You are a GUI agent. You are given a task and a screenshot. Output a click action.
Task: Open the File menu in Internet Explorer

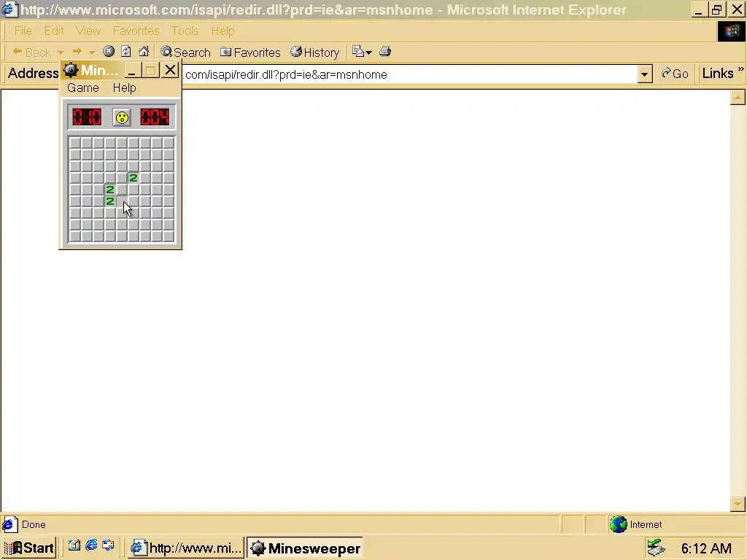(23, 31)
